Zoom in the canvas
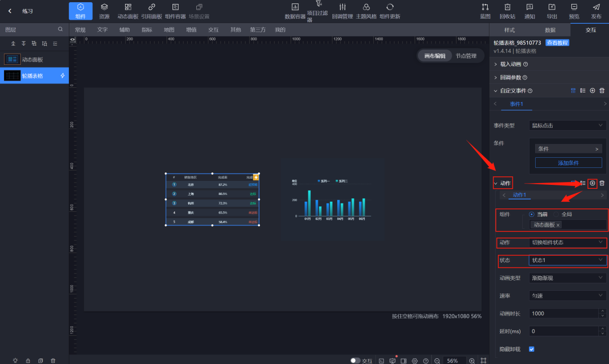609x364 pixels. 471,361
